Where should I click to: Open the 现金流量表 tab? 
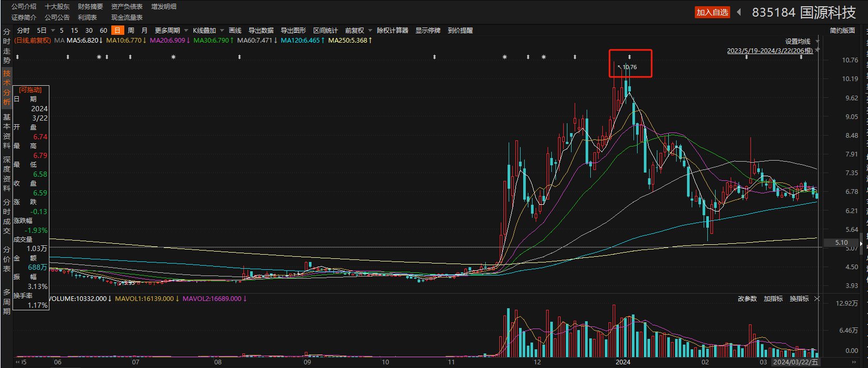pyautogui.click(x=127, y=18)
